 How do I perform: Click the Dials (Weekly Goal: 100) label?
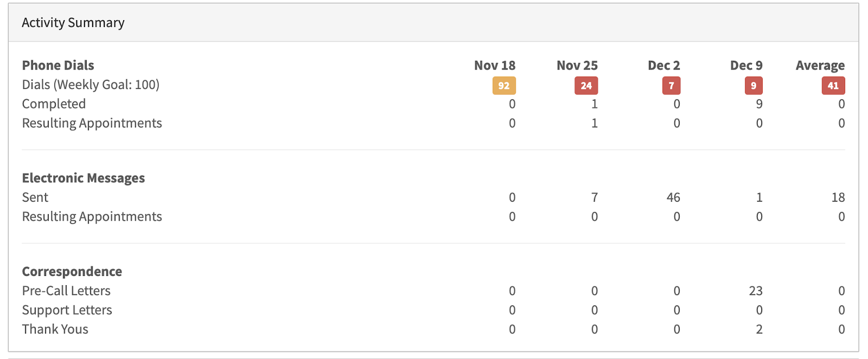(91, 85)
